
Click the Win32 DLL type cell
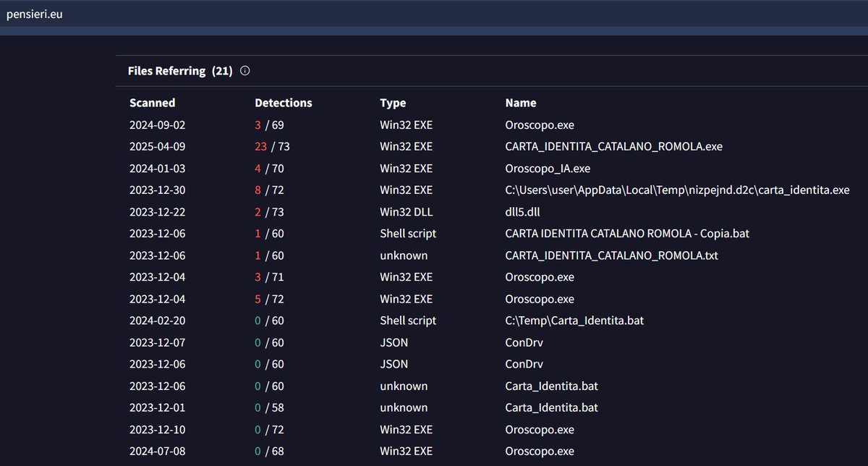click(406, 212)
